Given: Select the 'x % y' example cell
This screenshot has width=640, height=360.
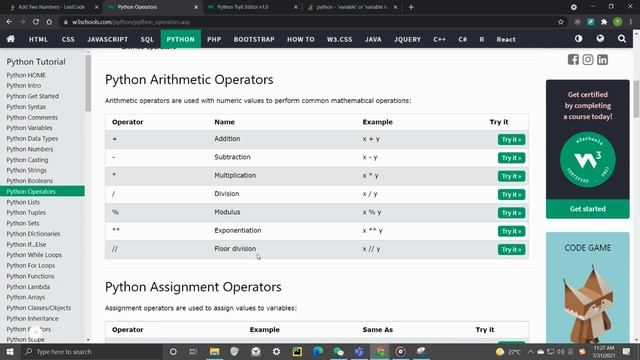Looking at the screenshot, I should click(372, 212).
